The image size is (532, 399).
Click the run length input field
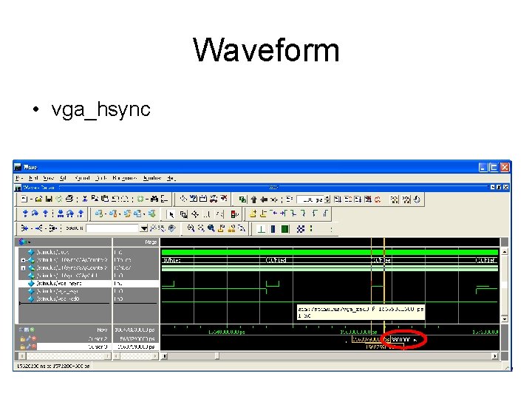(310, 199)
